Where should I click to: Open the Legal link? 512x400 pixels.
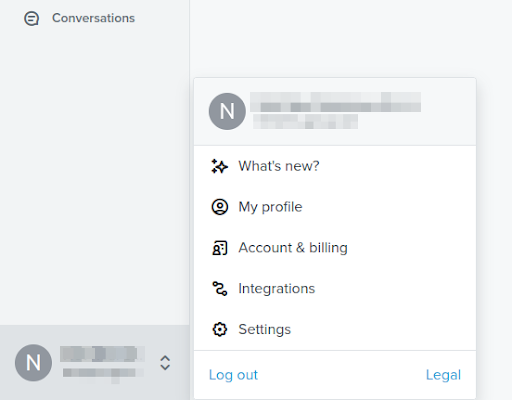[x=443, y=375]
